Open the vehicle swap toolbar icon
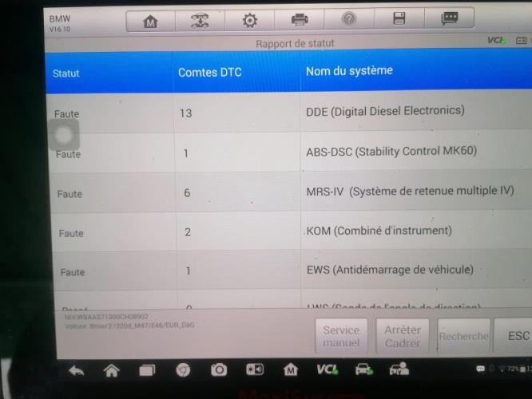Screen dimensions: 532x399 click(x=200, y=21)
